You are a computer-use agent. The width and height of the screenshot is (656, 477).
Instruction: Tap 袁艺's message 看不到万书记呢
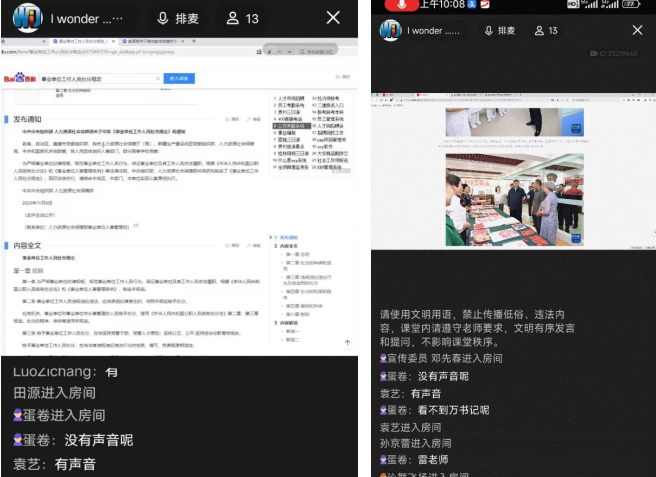click(440, 410)
